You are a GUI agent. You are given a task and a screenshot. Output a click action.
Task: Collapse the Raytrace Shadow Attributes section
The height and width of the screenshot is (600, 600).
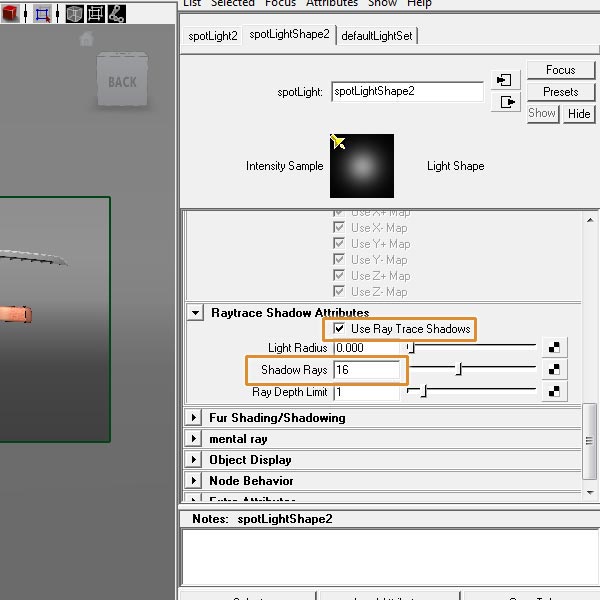(196, 313)
